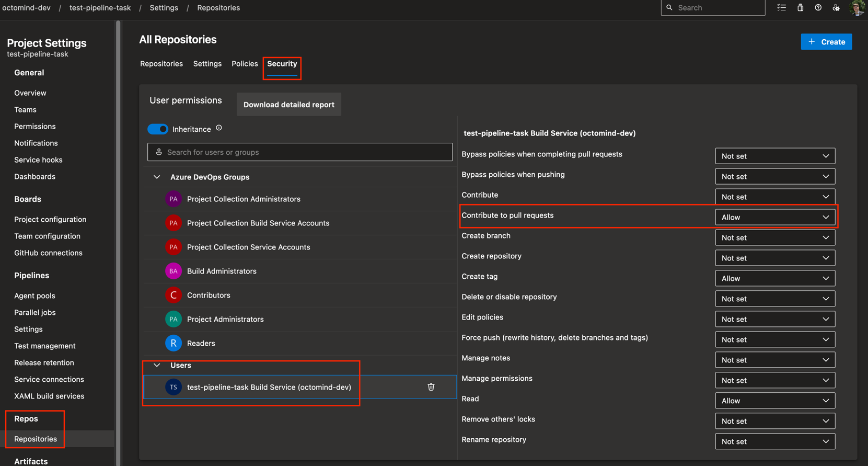868x466 pixels.
Task: Open the Force push permission dropdown
Action: coord(775,339)
